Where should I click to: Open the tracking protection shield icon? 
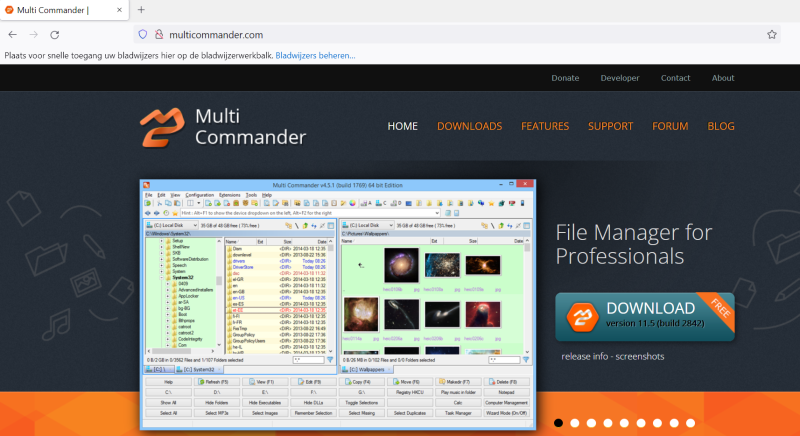tap(142, 34)
